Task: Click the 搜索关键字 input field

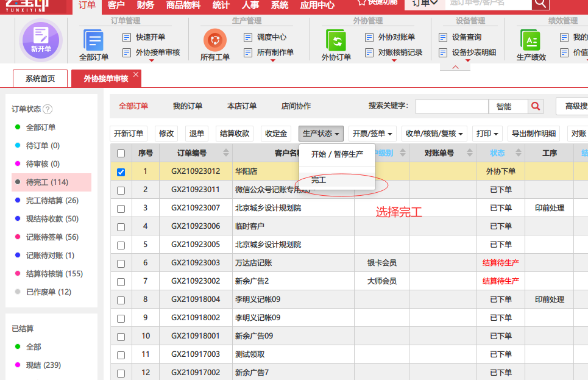Action: click(x=452, y=106)
